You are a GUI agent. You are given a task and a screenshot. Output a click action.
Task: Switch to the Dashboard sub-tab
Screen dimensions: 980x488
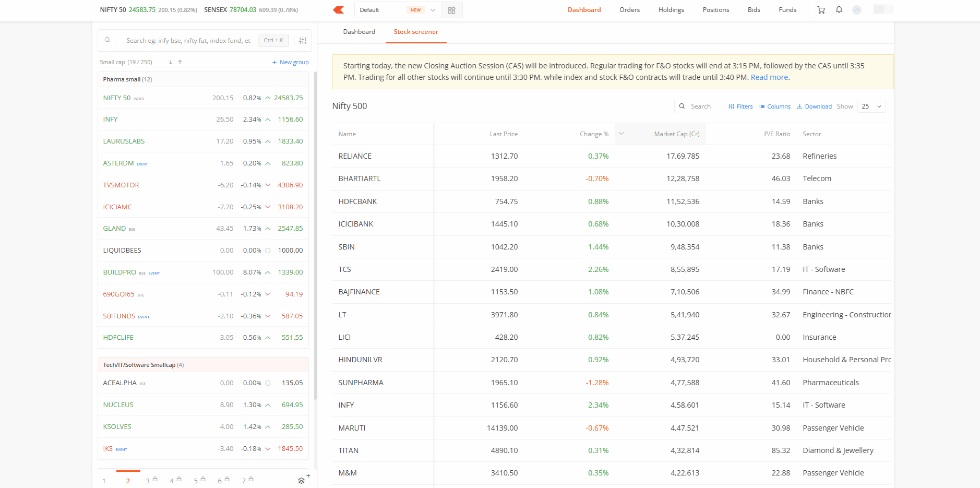(359, 32)
